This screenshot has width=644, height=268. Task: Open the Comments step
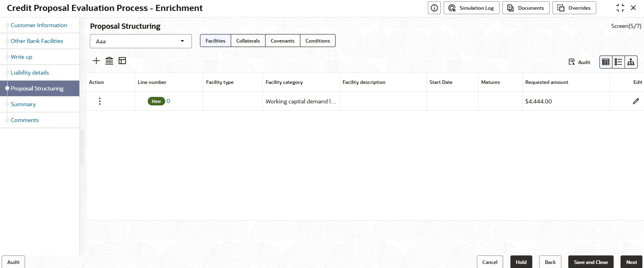point(25,120)
